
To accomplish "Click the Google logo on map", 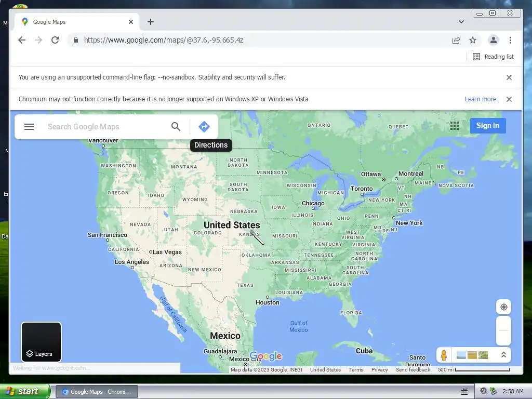I will pyautogui.click(x=265, y=356).
